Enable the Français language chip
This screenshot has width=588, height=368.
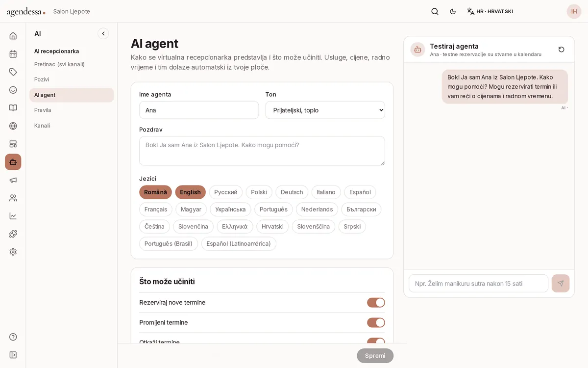[x=156, y=210]
